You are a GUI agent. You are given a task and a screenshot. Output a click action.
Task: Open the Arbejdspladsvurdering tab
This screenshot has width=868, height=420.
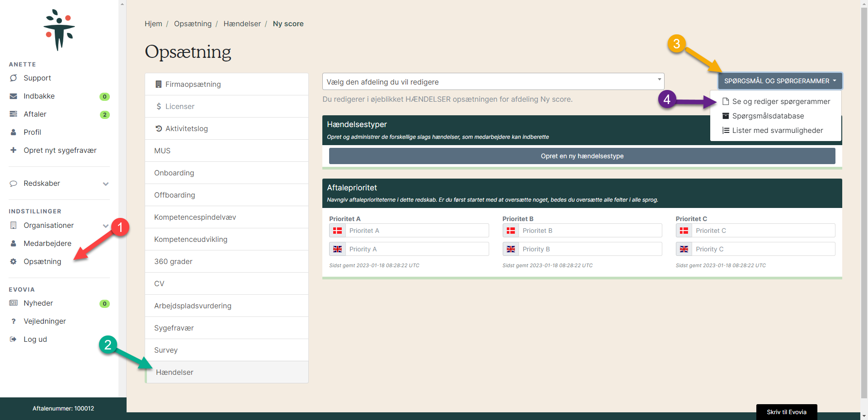click(x=226, y=306)
